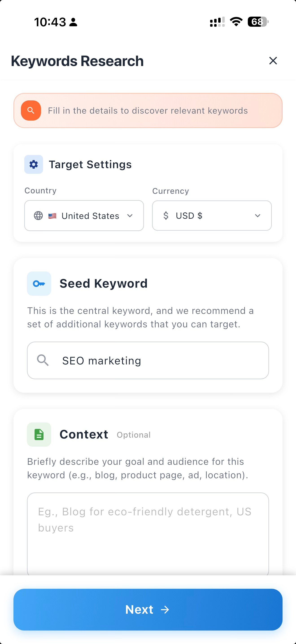Click the arrow icon inside the Next button
296x644 pixels.
[x=165, y=609]
